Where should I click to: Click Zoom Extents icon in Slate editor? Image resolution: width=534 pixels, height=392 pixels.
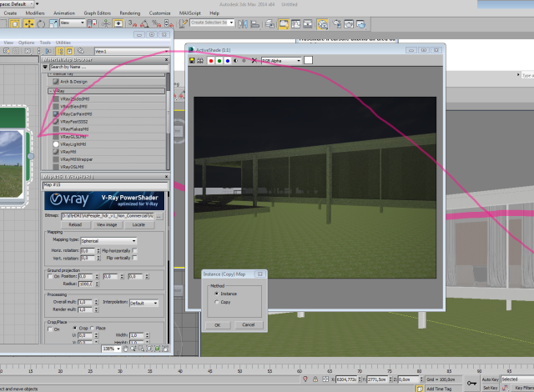pos(149,349)
